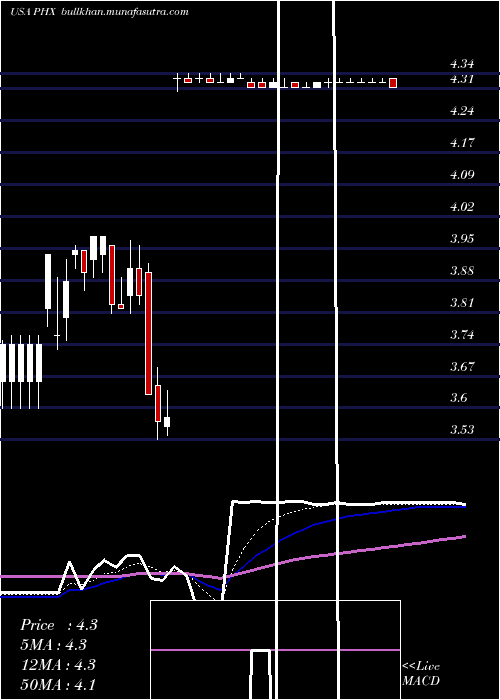
Task: Select the 3.95 price axis label
Action: (x=462, y=239)
